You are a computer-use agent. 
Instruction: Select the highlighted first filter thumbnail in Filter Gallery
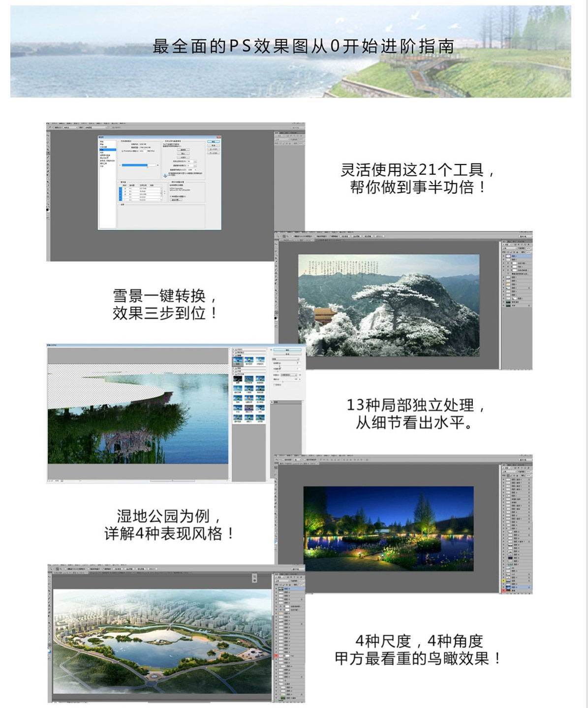click(x=238, y=360)
